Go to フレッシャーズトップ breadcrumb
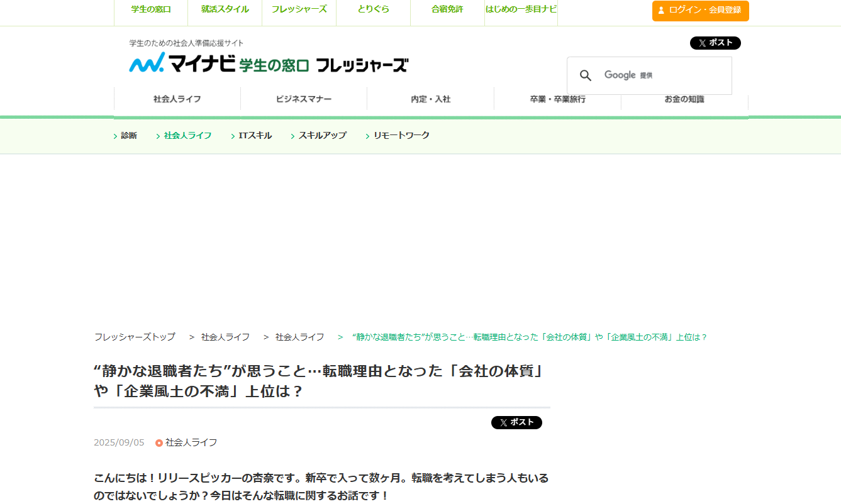Viewport: 841px width, 504px height. (135, 337)
